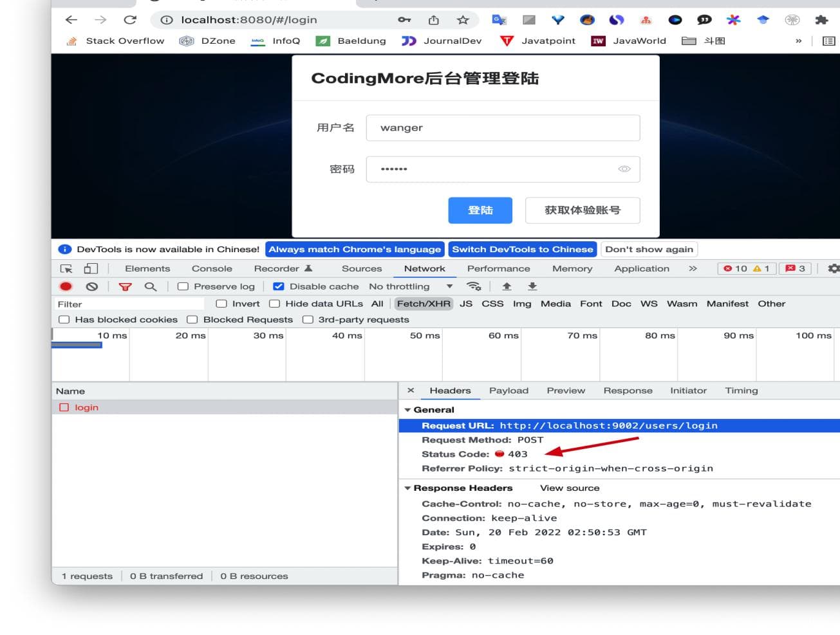Collapse the Response Headers section

click(407, 488)
